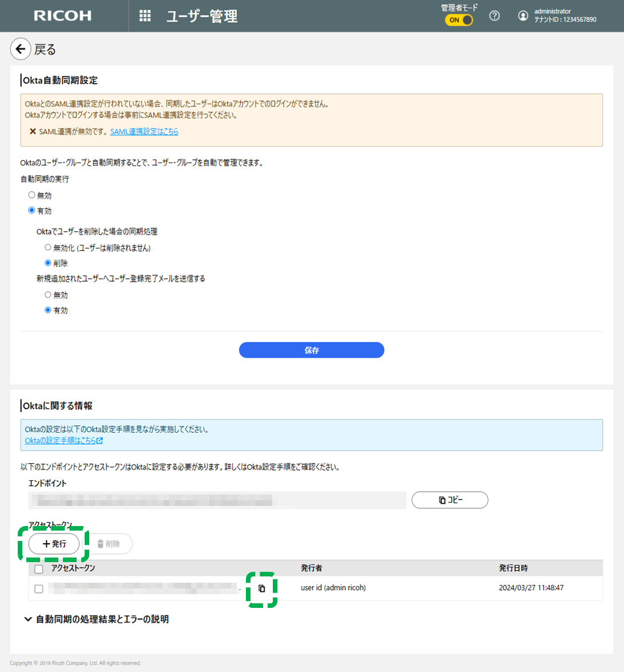Click the RICOH logo
Image resolution: width=624 pixels, height=672 pixels.
click(x=62, y=16)
